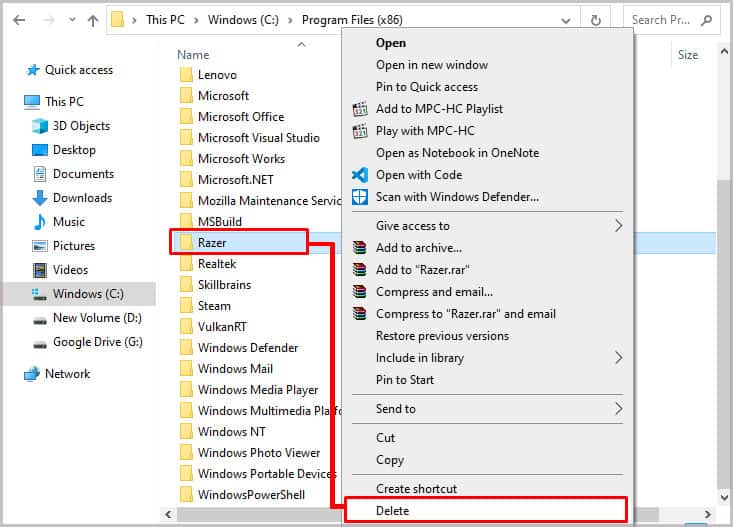Viewport: 733px width, 527px height.
Task: Sort files by Name column header
Action: point(193,55)
